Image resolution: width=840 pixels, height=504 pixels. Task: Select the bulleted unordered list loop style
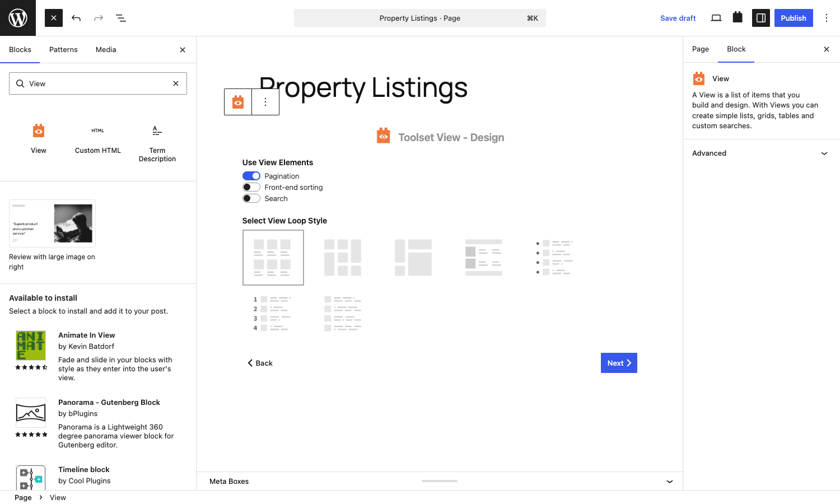[554, 258]
